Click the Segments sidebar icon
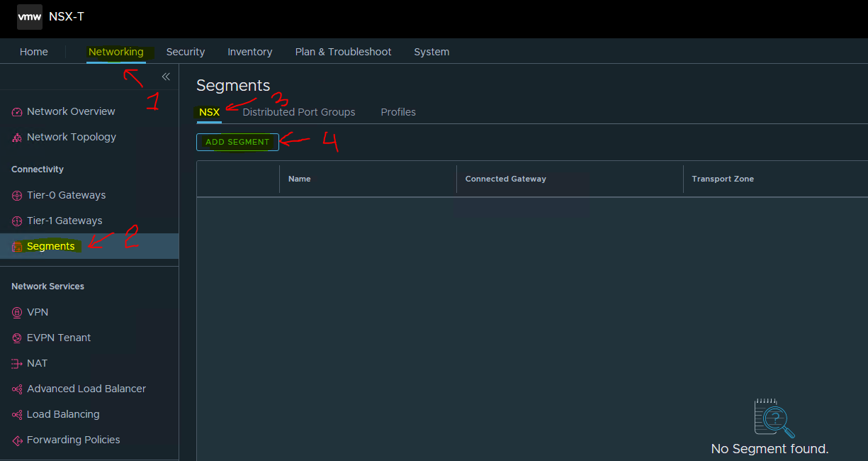The image size is (868, 461). (17, 247)
